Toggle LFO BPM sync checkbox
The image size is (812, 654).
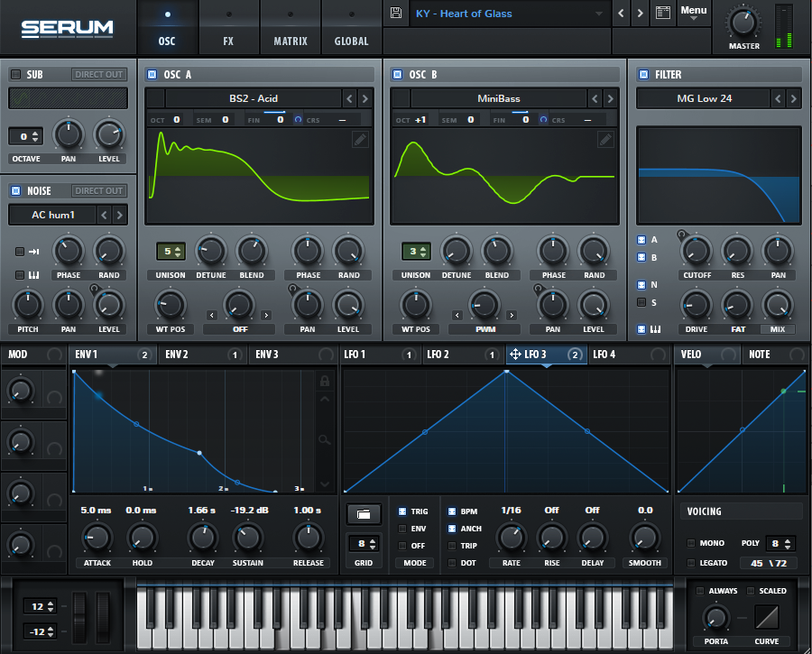point(452,511)
